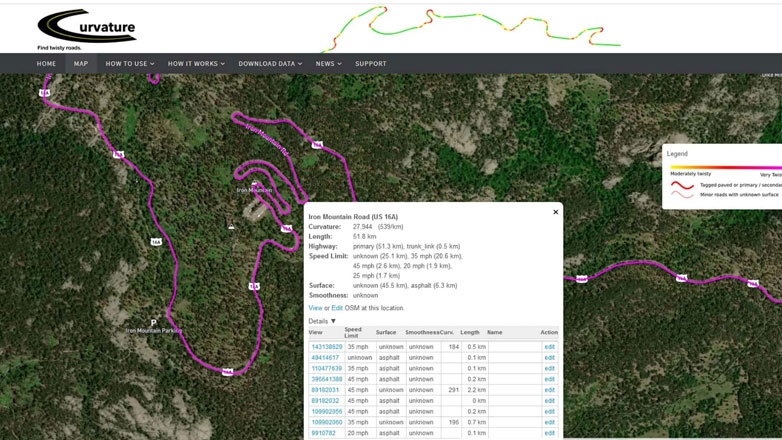Collapse the Details section triangle
Viewport: 782px width, 440px height.
pos(333,321)
